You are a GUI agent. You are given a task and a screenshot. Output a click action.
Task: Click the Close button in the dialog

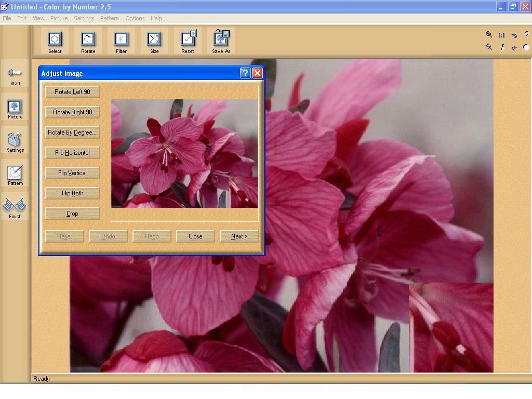pyautogui.click(x=195, y=236)
